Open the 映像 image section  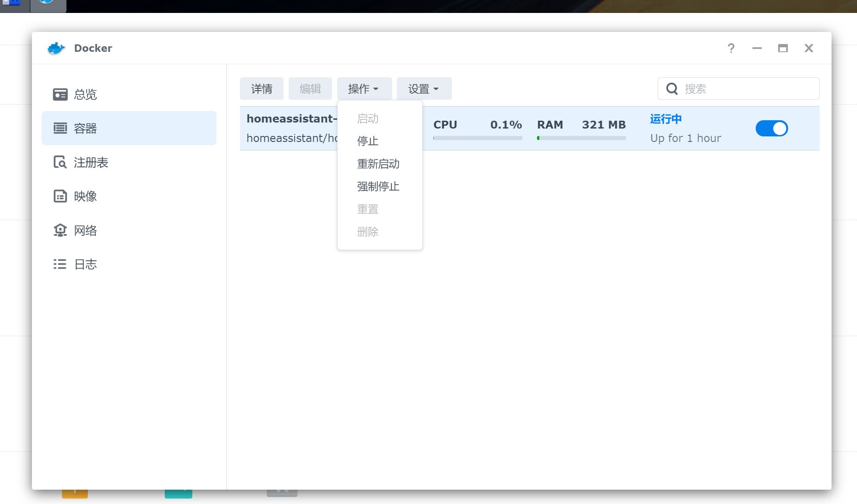click(129, 196)
